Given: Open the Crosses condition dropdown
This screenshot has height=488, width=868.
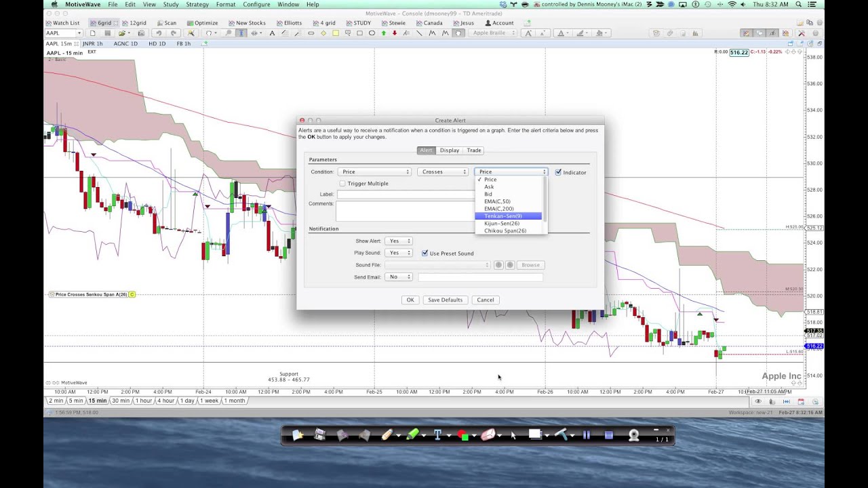Looking at the screenshot, I should point(443,171).
